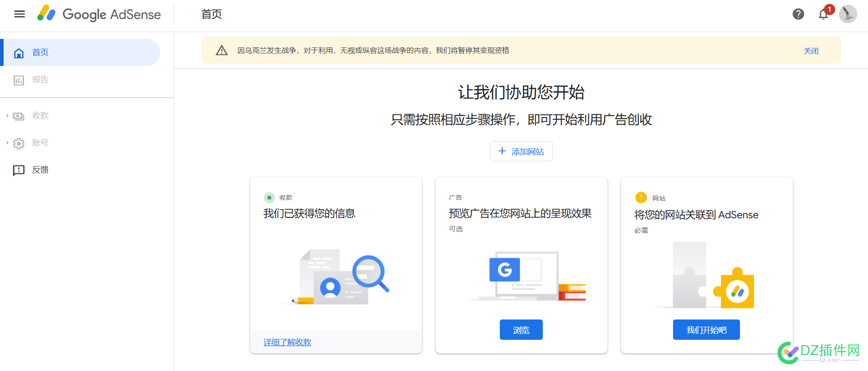
Task: Click the 让我们协助您开始 headline
Action: tap(521, 92)
